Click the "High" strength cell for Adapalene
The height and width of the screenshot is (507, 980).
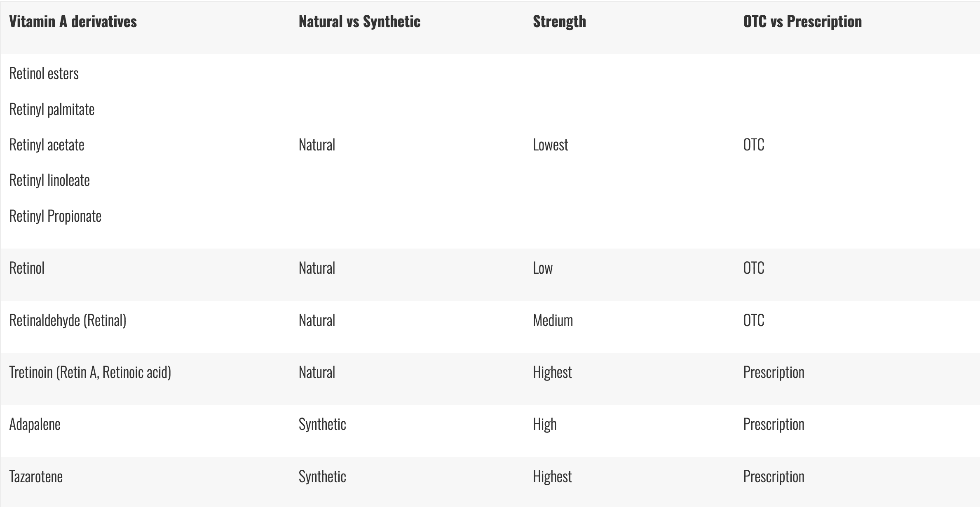click(544, 425)
